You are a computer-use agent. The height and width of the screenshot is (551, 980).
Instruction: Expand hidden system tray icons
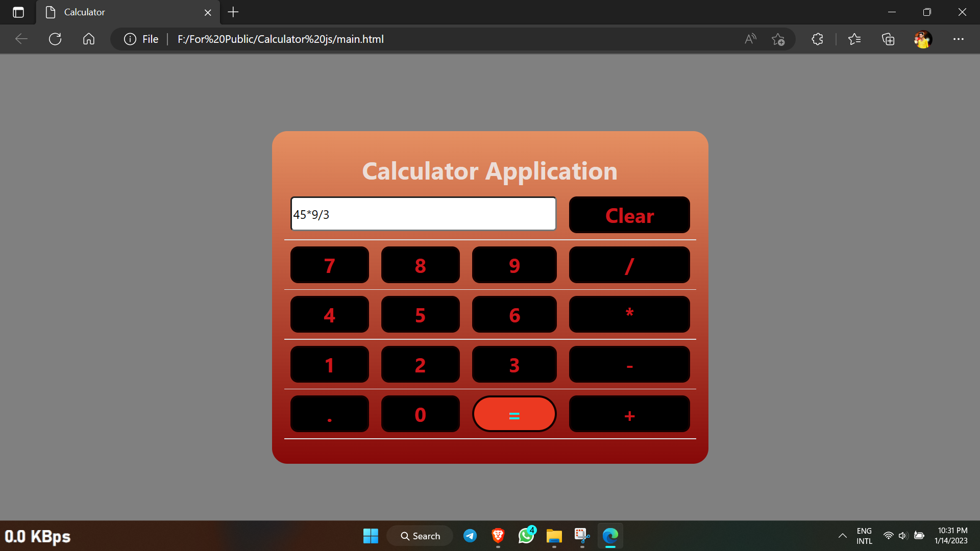[x=842, y=536]
